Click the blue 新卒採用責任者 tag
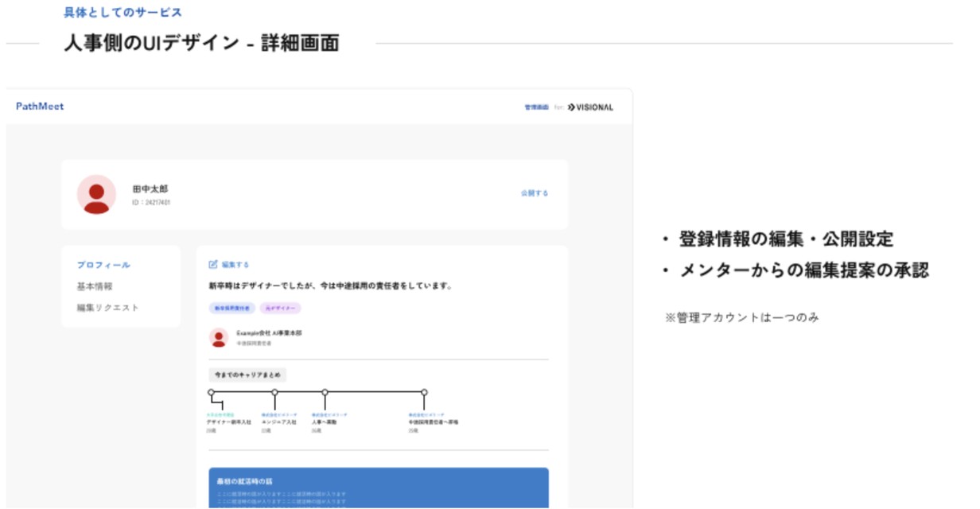This screenshot has width=980, height=509. tap(231, 308)
